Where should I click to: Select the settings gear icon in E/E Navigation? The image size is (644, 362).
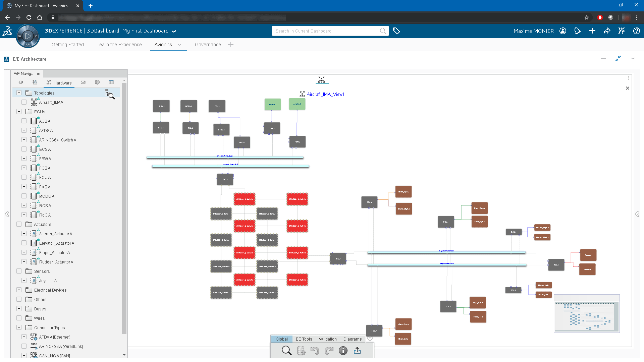point(97,82)
